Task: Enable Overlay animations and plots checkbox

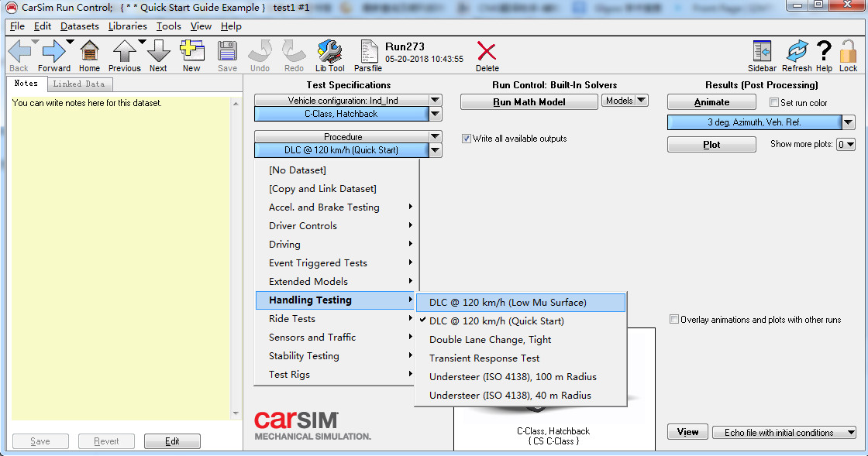Action: click(x=674, y=319)
